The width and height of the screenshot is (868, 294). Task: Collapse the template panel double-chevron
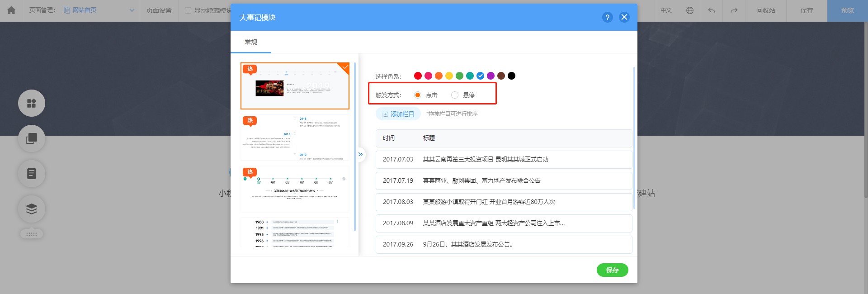pyautogui.click(x=360, y=154)
